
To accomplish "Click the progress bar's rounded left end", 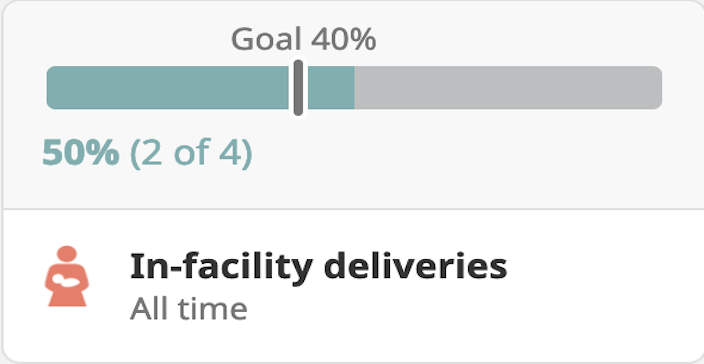I will coord(52,88).
